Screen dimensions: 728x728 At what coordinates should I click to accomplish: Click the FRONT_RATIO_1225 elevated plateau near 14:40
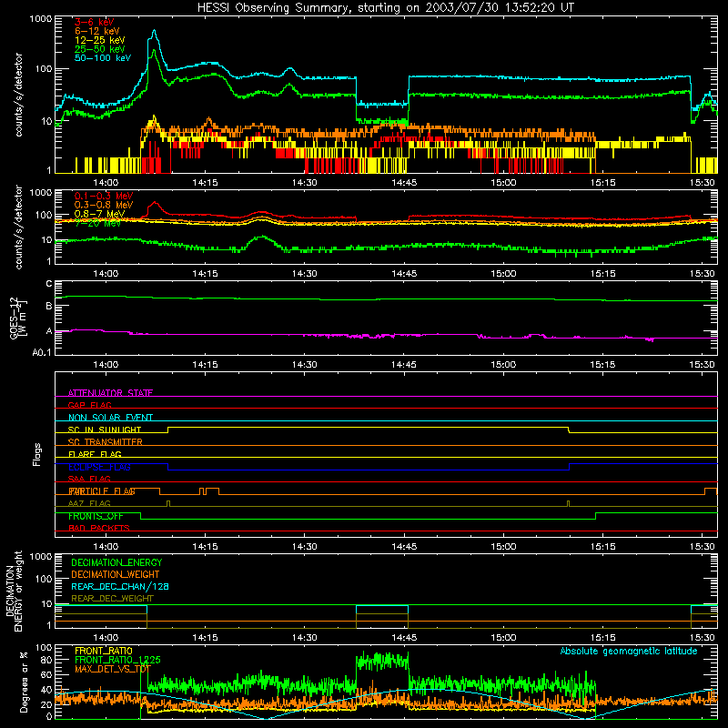pos(382,661)
